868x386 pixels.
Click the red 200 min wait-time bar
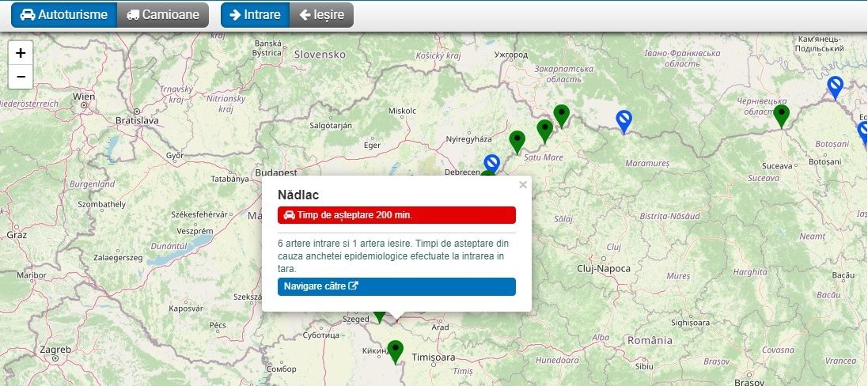coord(396,215)
